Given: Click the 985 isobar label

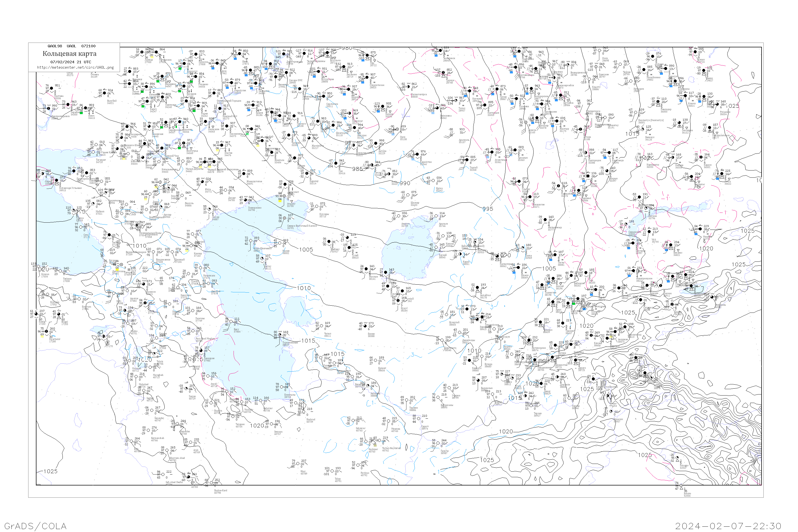Looking at the screenshot, I should [357, 169].
